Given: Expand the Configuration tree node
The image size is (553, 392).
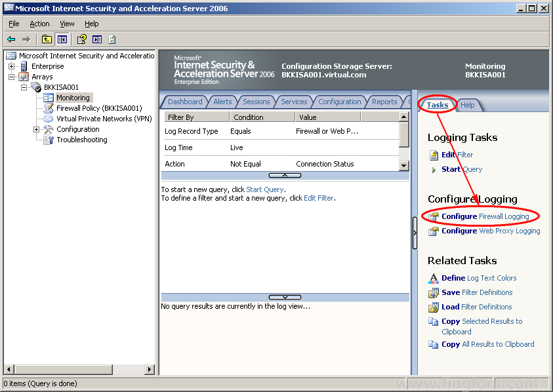Looking at the screenshot, I should point(36,129).
